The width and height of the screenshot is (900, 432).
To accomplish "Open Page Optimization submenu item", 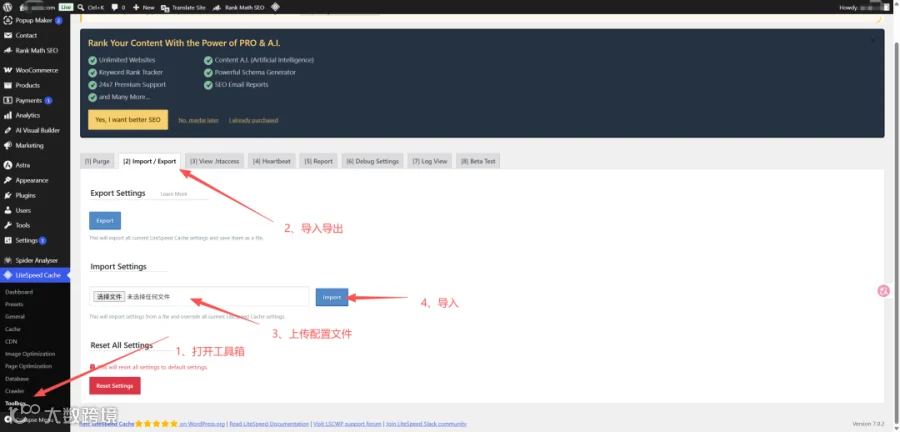I will pyautogui.click(x=28, y=366).
